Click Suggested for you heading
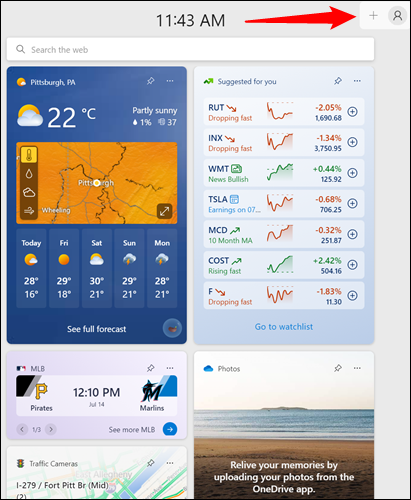Screen dimensions: 411x500 click(x=247, y=82)
